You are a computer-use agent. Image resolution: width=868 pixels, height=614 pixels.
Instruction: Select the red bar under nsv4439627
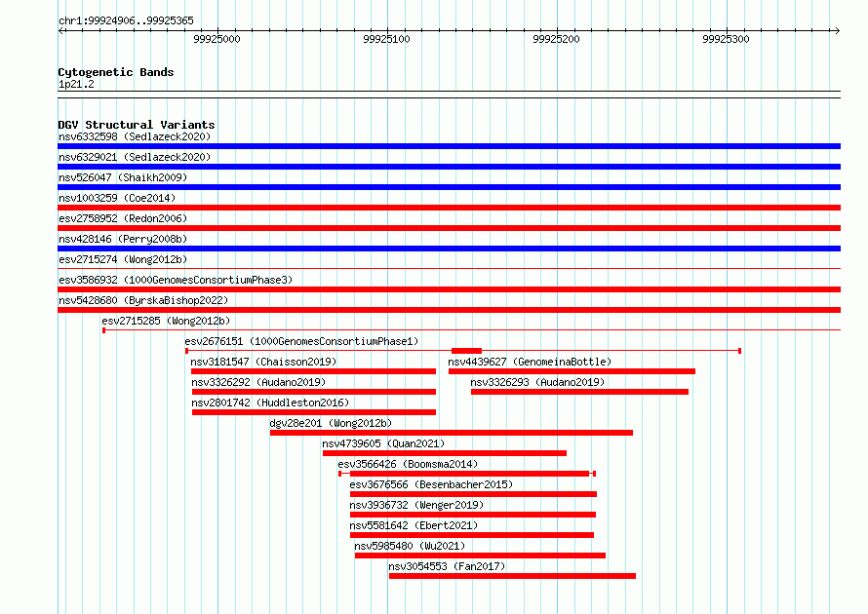point(572,371)
